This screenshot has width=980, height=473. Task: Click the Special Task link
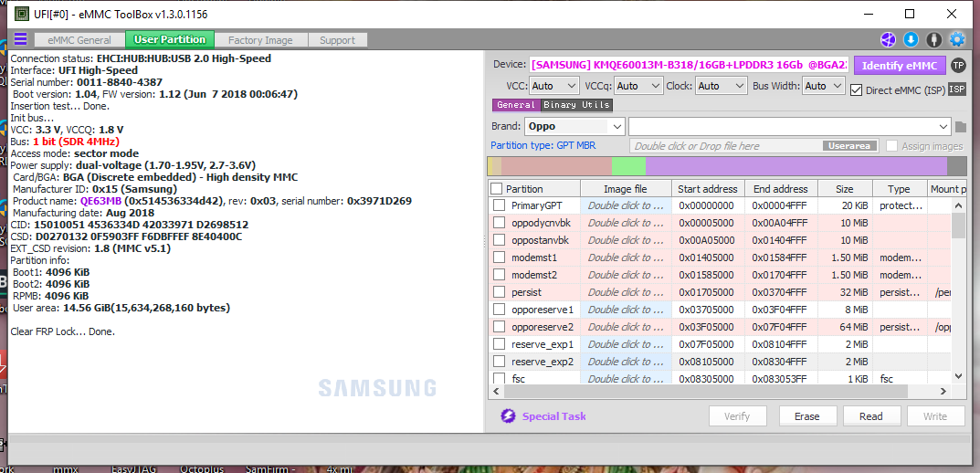point(554,416)
